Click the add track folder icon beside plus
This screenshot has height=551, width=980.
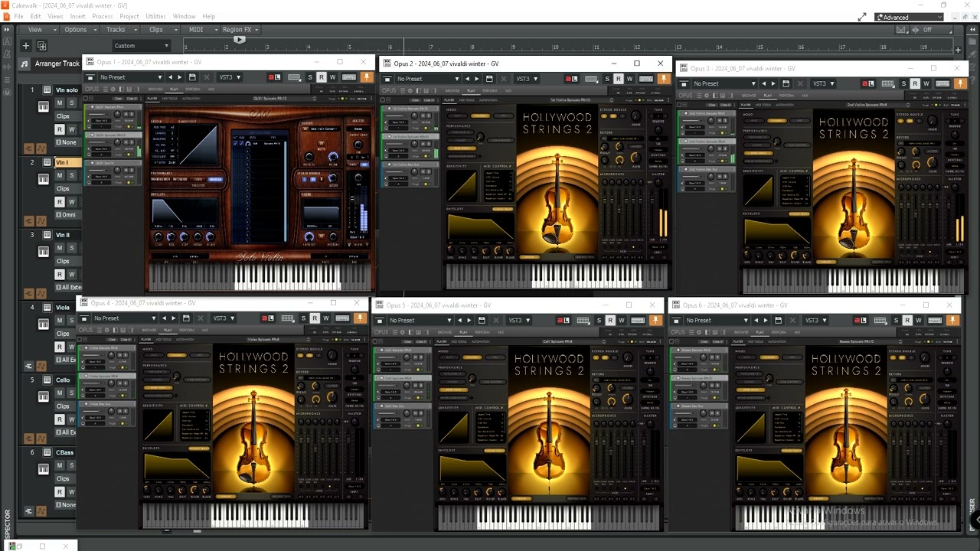[x=41, y=46]
